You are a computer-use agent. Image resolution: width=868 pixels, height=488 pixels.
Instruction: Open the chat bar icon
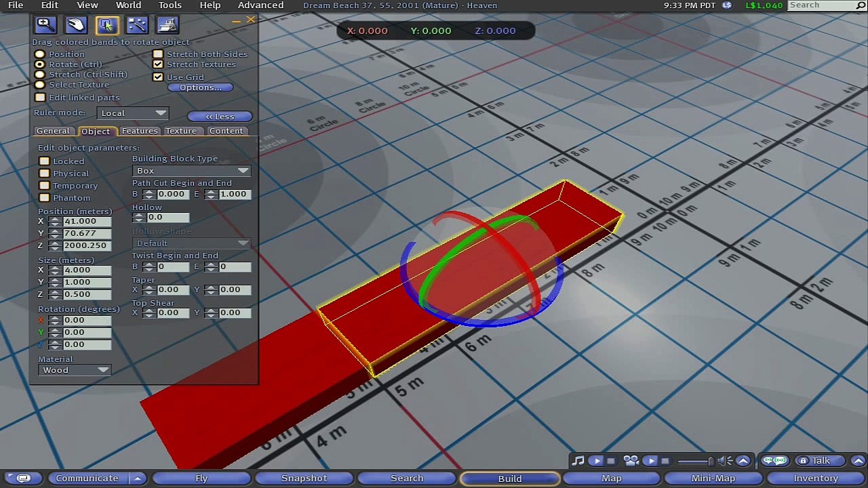pyautogui.click(x=22, y=479)
